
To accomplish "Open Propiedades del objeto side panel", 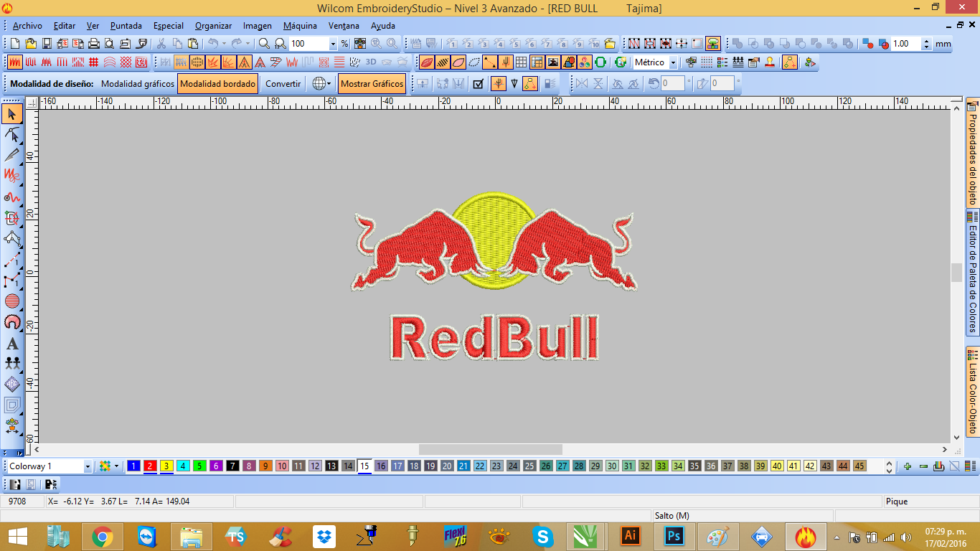I will [973, 152].
